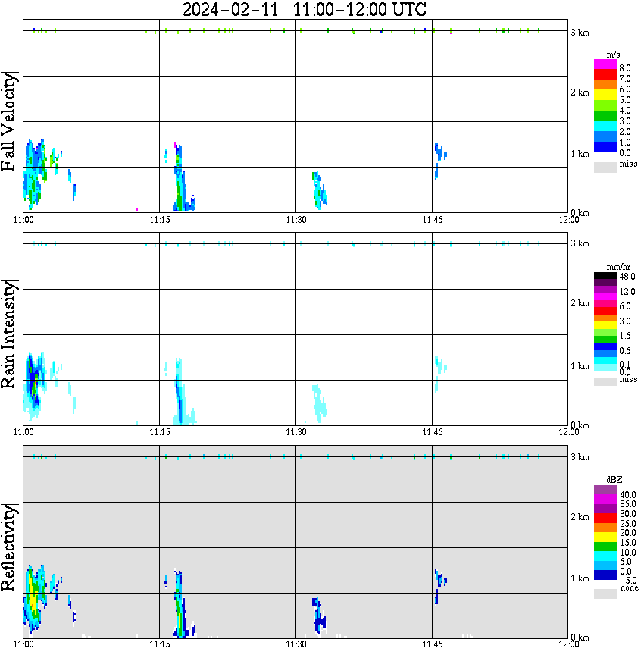Click the none label in the dBZ legend
The width and height of the screenshot is (644, 658).
(629, 588)
